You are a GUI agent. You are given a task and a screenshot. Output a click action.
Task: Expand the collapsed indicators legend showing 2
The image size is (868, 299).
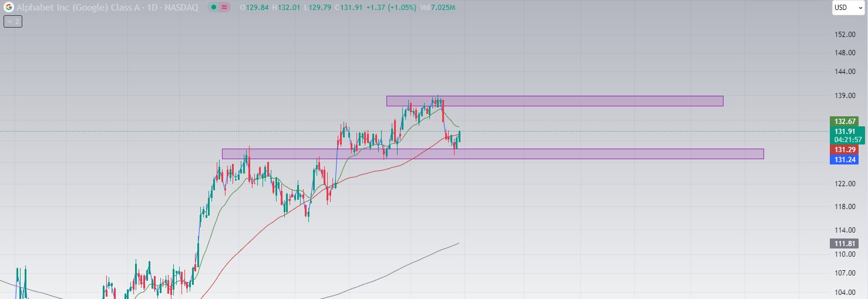coord(12,21)
